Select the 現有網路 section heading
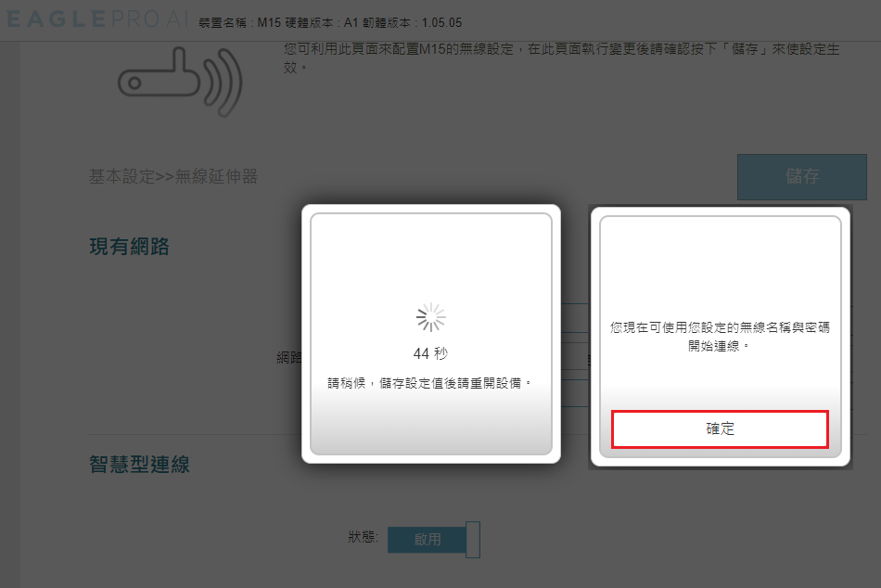 point(129,246)
